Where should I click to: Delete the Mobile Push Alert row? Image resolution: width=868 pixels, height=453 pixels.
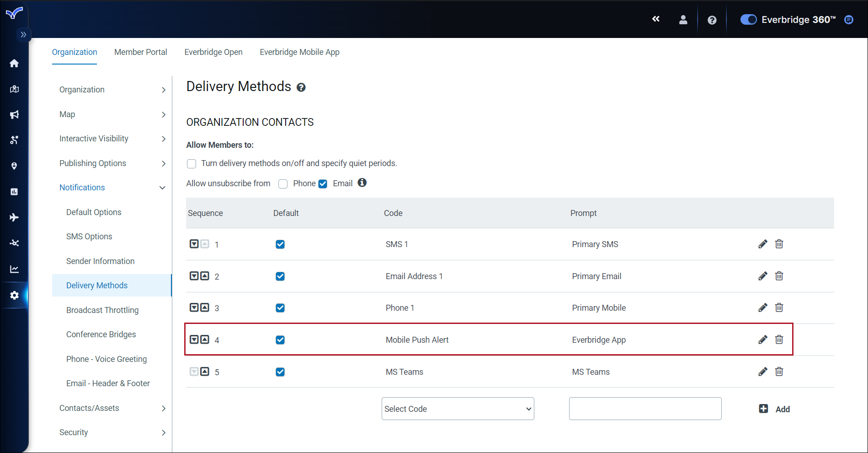(779, 340)
